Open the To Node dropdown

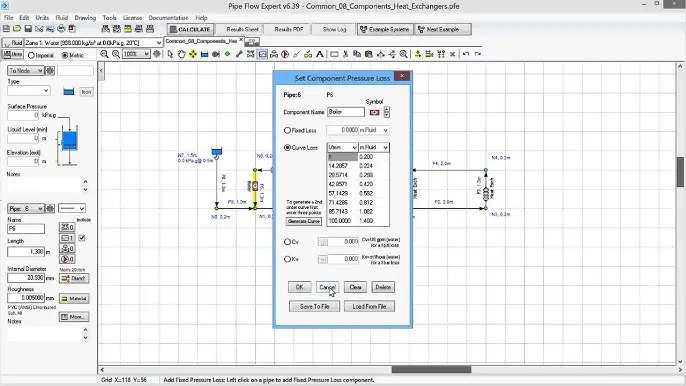[x=26, y=70]
